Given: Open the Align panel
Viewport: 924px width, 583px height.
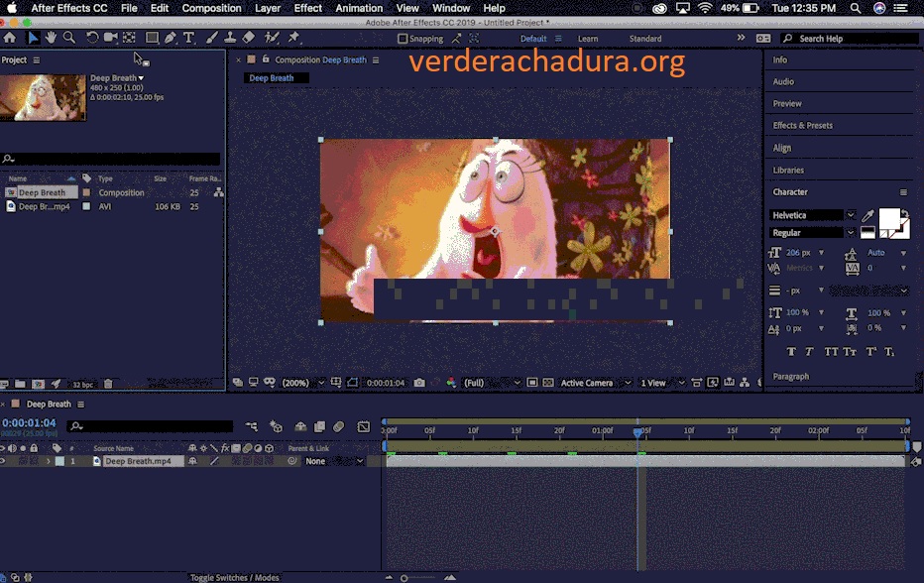Looking at the screenshot, I should tap(782, 148).
